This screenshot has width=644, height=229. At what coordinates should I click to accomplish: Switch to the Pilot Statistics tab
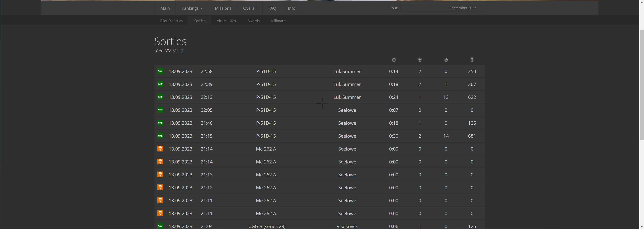point(171,21)
